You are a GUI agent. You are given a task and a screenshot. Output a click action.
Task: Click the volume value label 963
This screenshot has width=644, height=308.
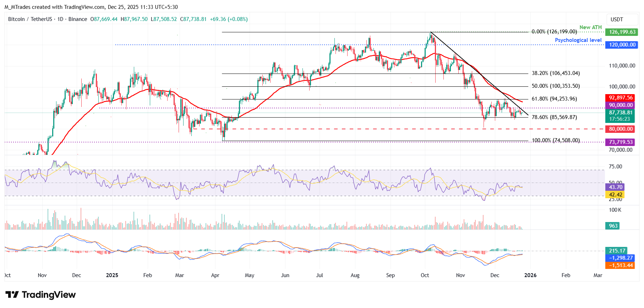613,226
